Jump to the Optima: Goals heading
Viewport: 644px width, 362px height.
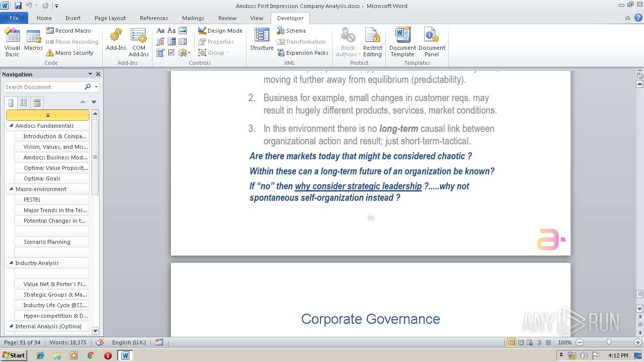tap(52, 178)
